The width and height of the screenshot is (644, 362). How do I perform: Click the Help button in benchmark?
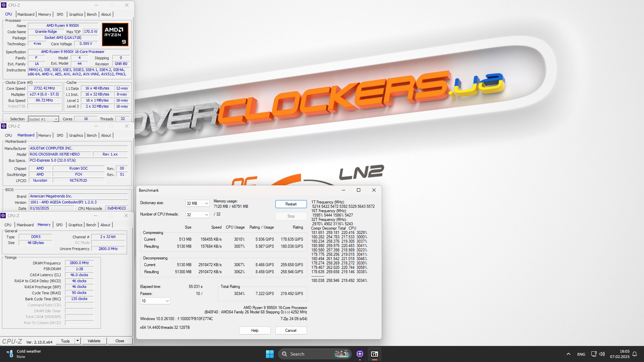[255, 330]
